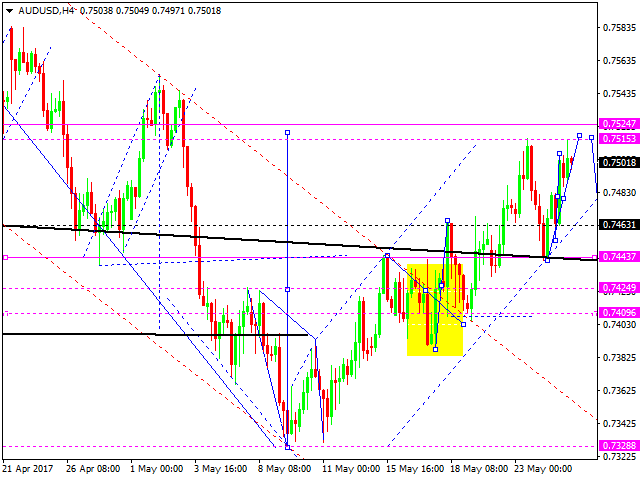Select the 0.74030 price scale value
640x480 pixels.
click(620, 324)
